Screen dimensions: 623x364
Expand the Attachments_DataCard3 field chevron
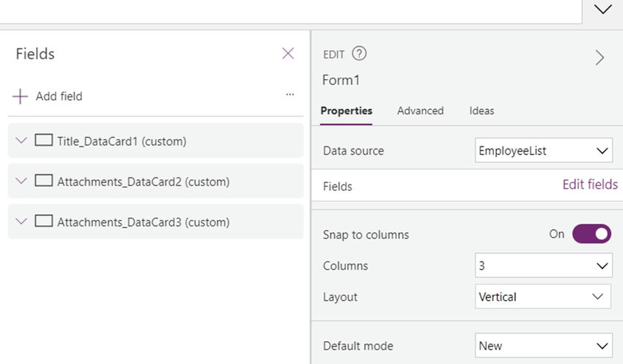pos(21,221)
